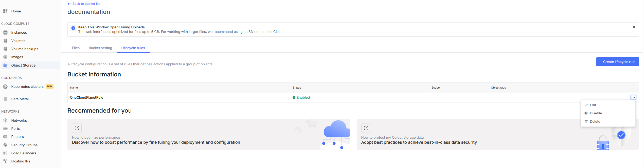Open Kubernetes clusters page
644x168 pixels.
point(27,87)
